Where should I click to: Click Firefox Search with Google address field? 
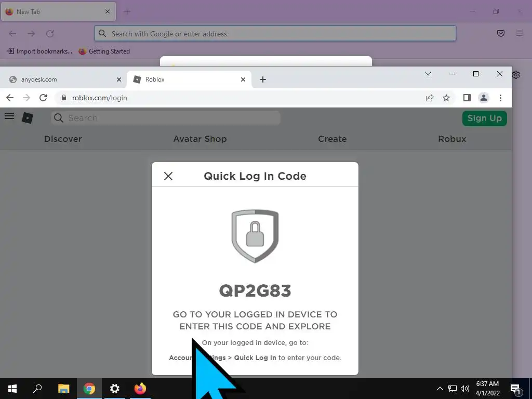[x=275, y=34]
